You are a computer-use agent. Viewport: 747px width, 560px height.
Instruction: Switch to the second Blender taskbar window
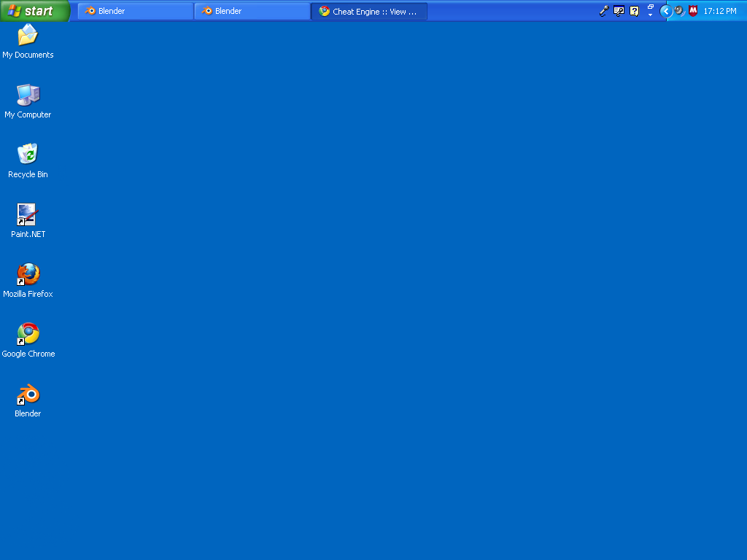252,11
